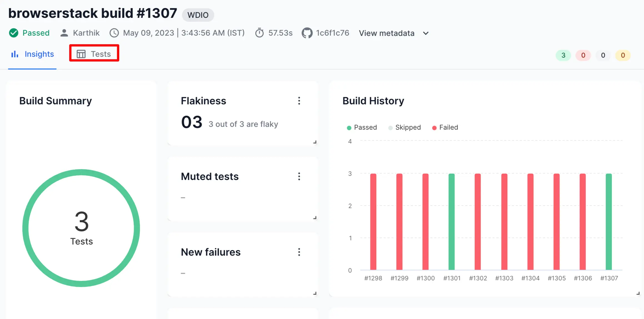Viewport: 644px width, 319px height.
Task: Toggle Skipped series in chart legend
Action: (x=405, y=127)
